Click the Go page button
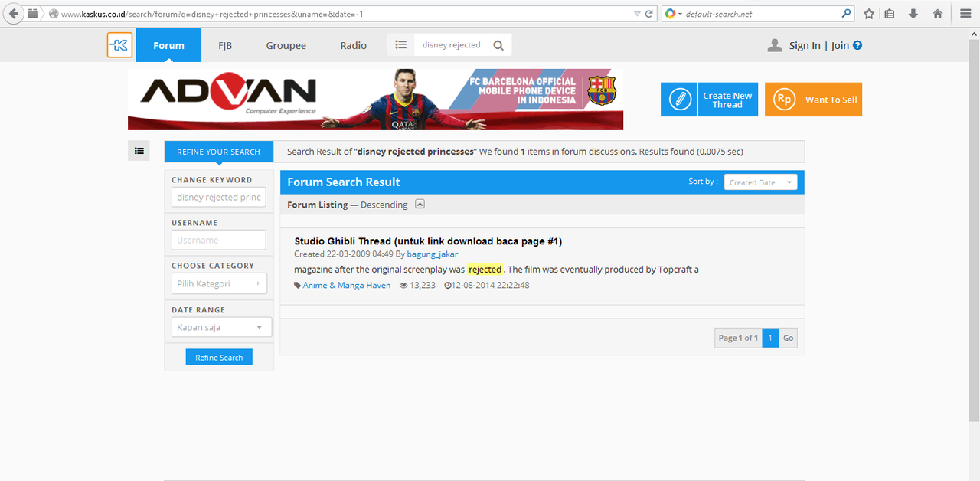980x481 pixels. (x=789, y=338)
